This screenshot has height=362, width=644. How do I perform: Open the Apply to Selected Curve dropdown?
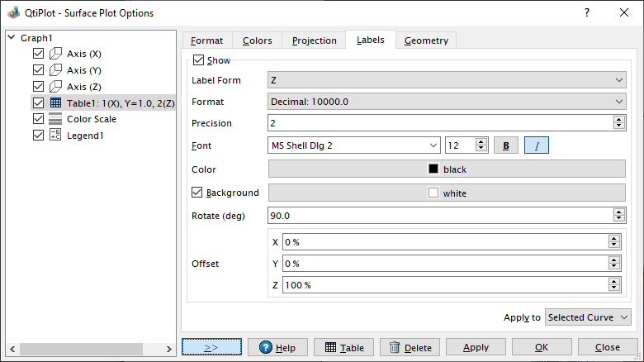588,317
